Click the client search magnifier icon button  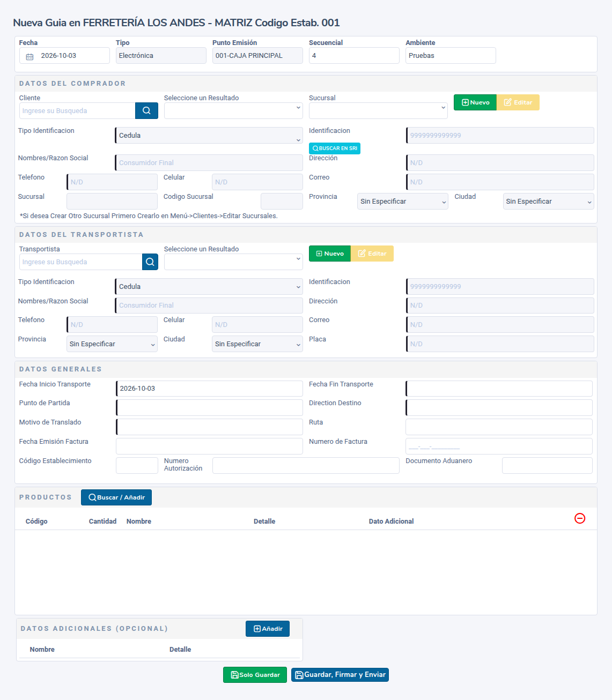coord(146,111)
